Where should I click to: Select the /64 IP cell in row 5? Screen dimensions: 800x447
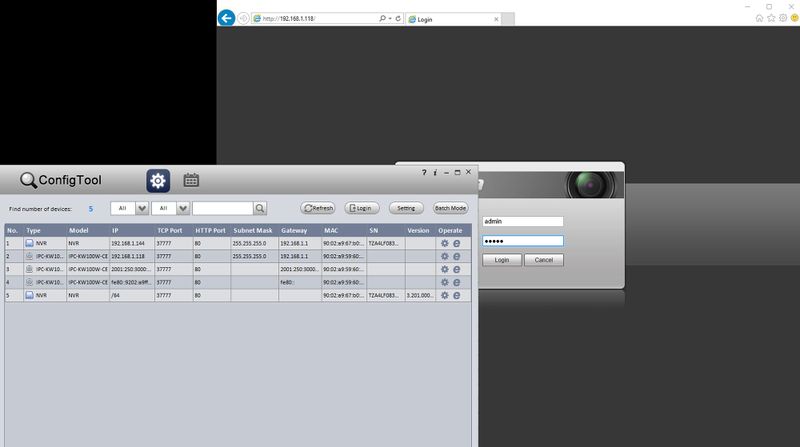(x=132, y=295)
